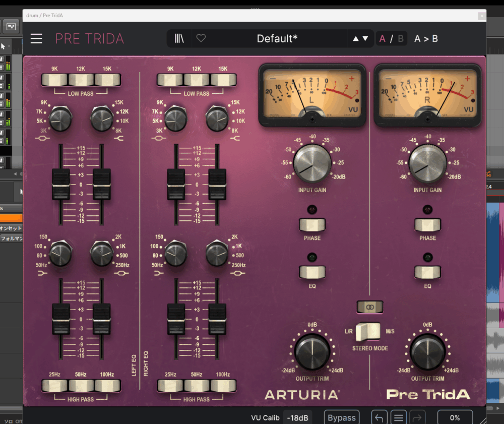Toggle the left channel Phase switch

coord(312,225)
